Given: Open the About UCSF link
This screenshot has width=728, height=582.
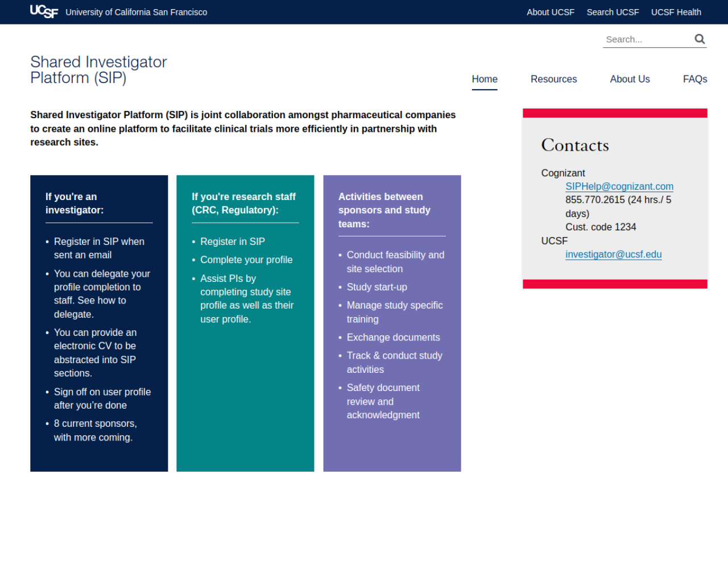Looking at the screenshot, I should coord(550,12).
